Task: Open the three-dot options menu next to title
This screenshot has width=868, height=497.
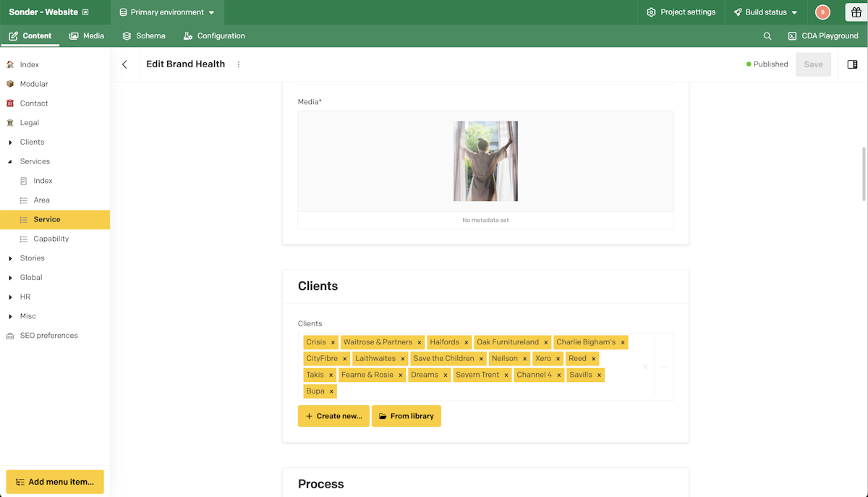Action: tap(239, 64)
